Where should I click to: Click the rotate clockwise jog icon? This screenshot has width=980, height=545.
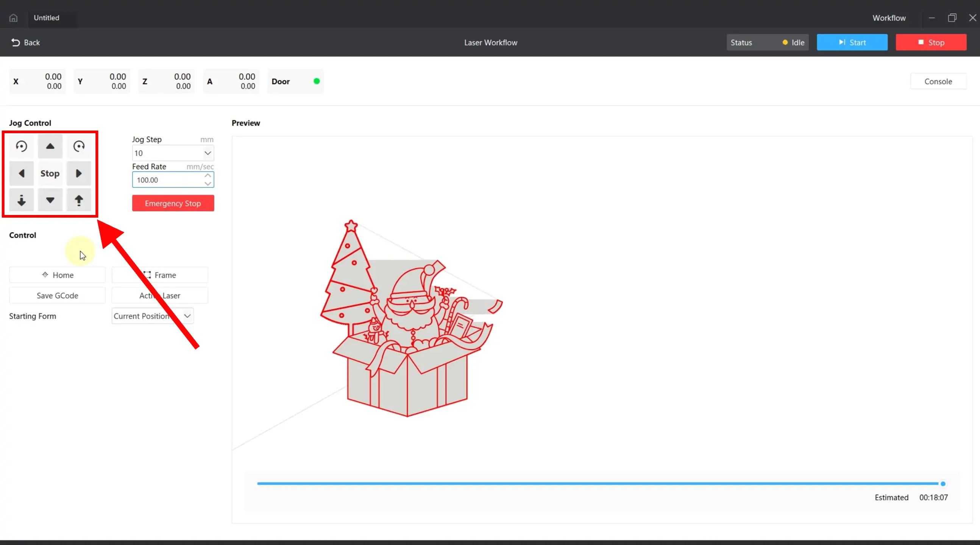(79, 146)
